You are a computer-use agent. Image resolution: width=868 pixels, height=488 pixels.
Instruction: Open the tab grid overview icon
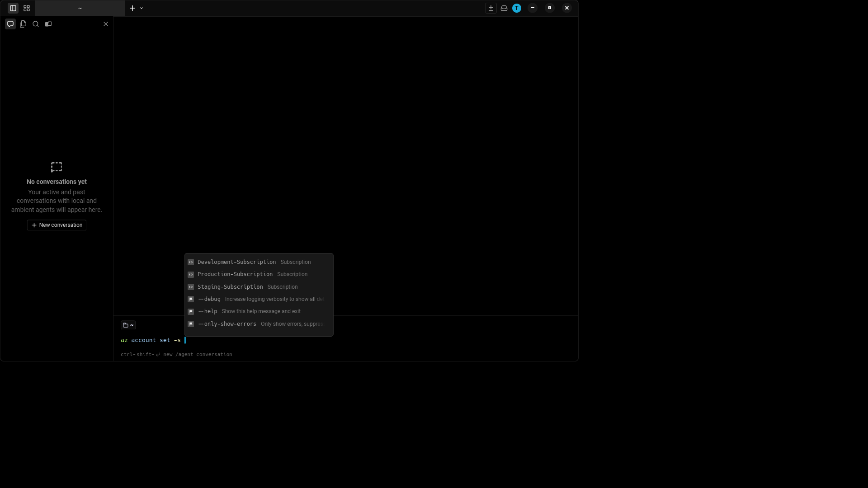[x=27, y=8]
